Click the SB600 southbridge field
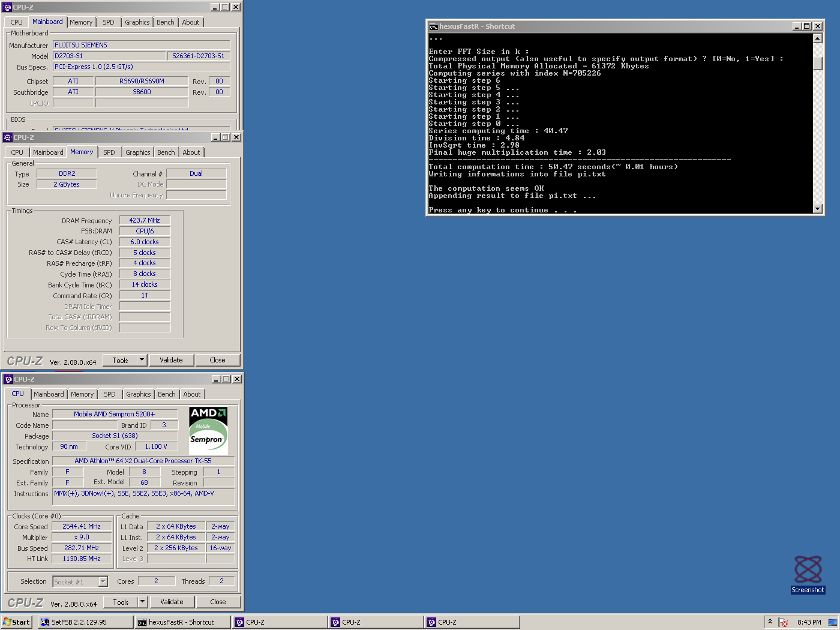Screen dimensions: 840x630 pos(142,92)
